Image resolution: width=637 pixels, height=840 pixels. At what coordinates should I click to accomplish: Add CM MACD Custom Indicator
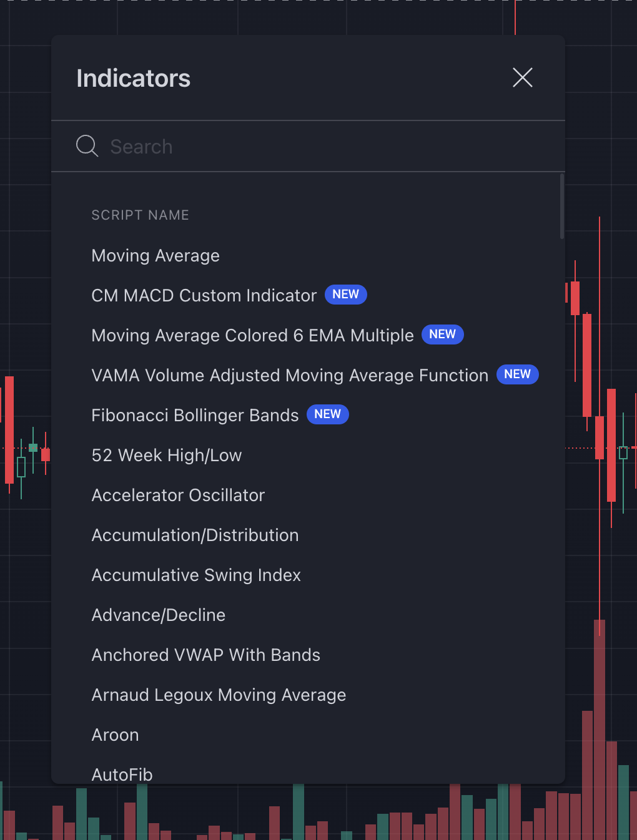(204, 296)
